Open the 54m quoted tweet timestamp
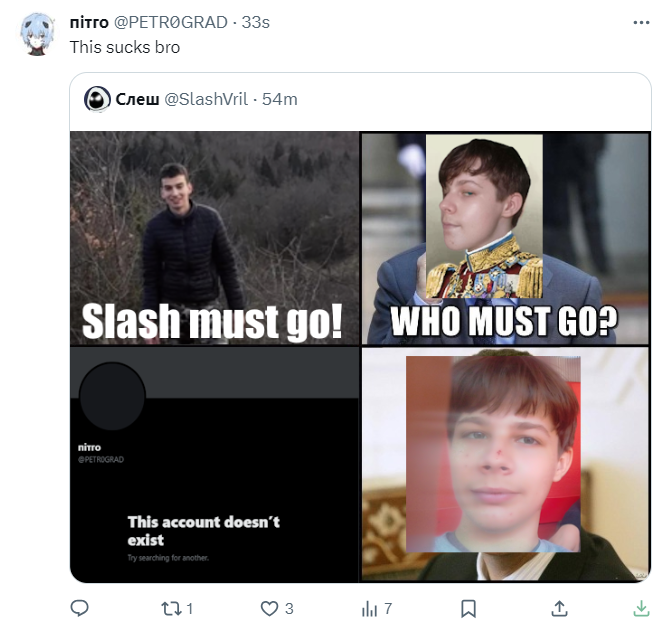Viewport: 659px width, 629px height. tap(279, 99)
